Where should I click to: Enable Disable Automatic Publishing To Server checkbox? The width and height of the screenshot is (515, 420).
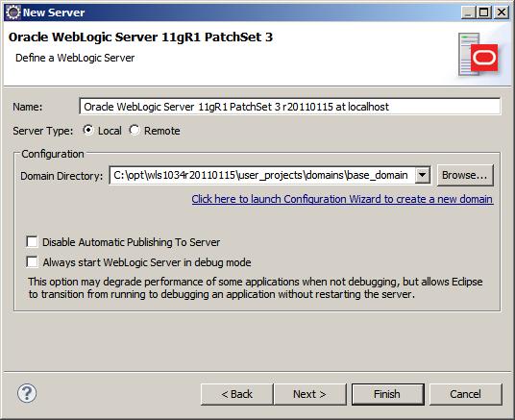[32, 242]
